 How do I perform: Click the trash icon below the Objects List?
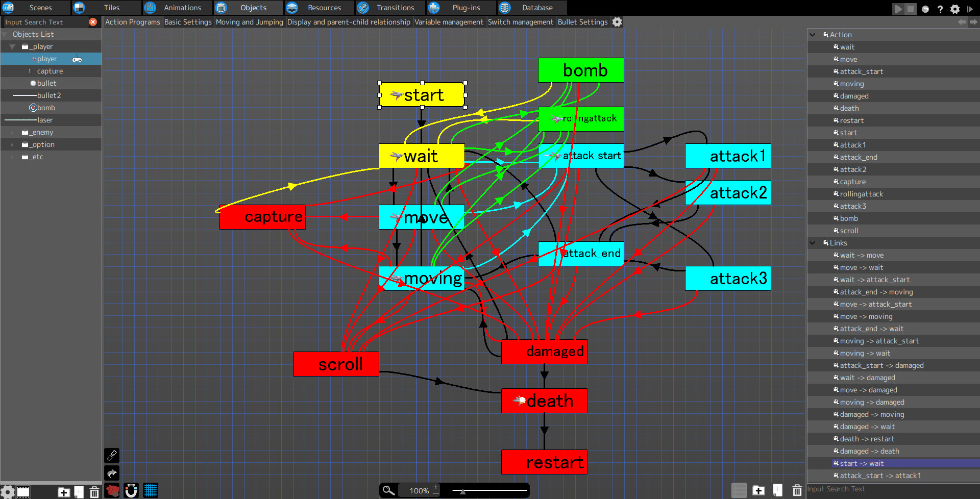coord(94,492)
